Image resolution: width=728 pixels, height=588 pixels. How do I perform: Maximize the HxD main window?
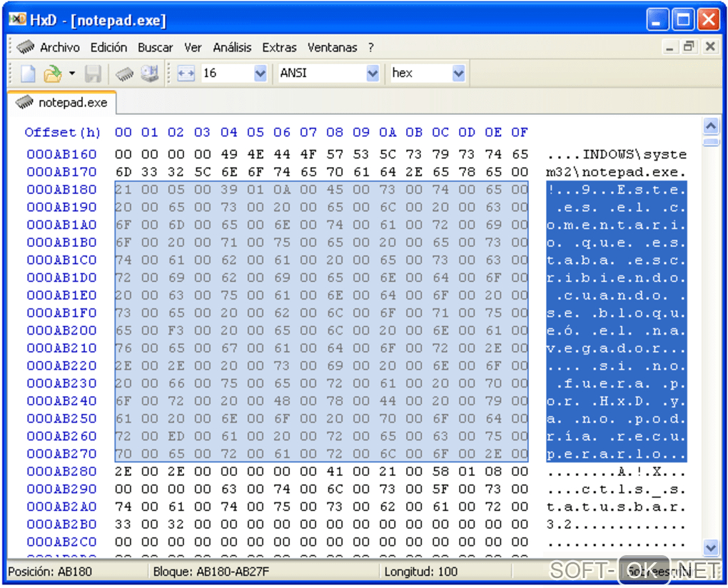[x=683, y=19]
